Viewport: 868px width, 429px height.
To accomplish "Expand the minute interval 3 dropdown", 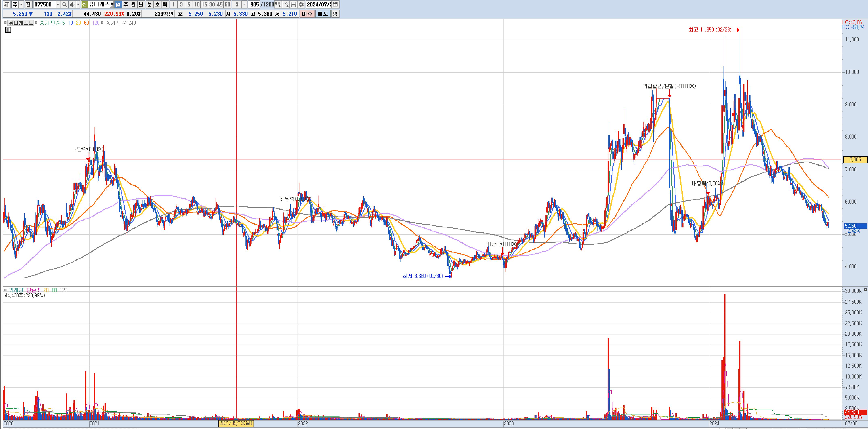I will tap(245, 4).
